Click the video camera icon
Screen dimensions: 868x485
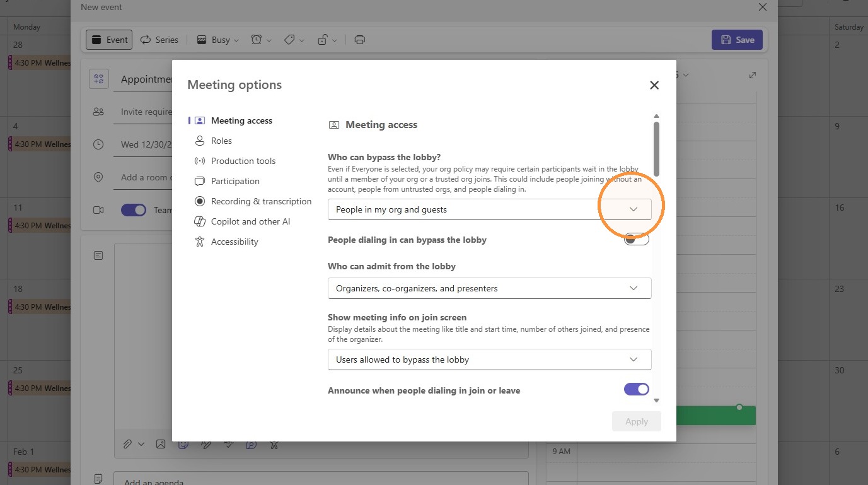click(x=98, y=210)
